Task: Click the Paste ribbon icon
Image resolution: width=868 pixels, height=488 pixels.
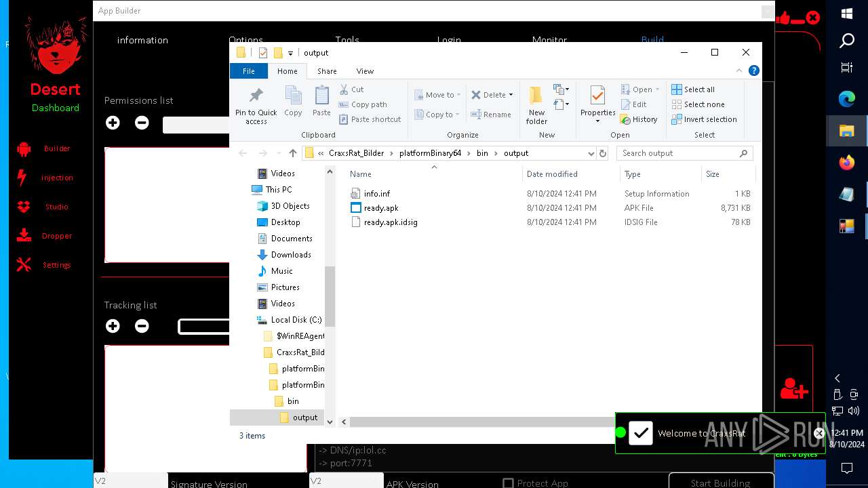Action: coord(321,102)
